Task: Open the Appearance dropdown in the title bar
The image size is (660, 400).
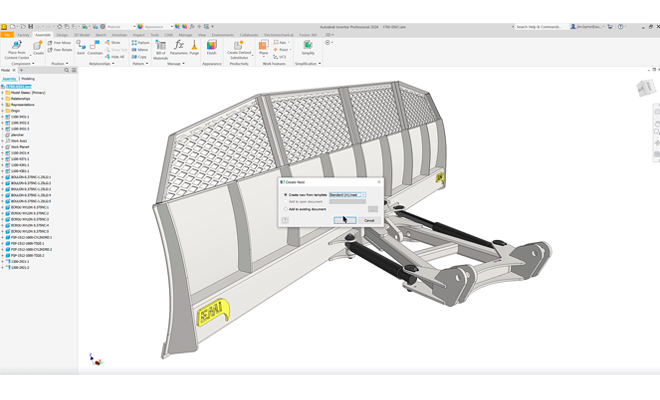Action: pyautogui.click(x=158, y=27)
